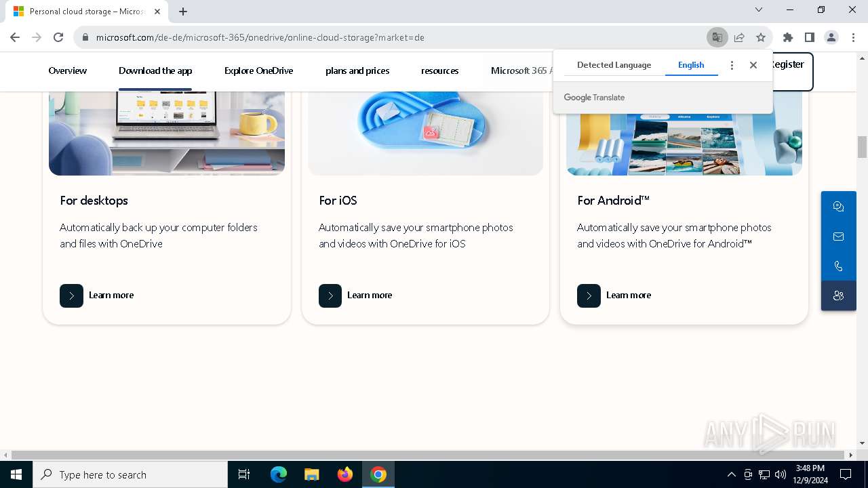Close the Personal cloud storage tab
This screenshot has width=868, height=488.
click(157, 12)
